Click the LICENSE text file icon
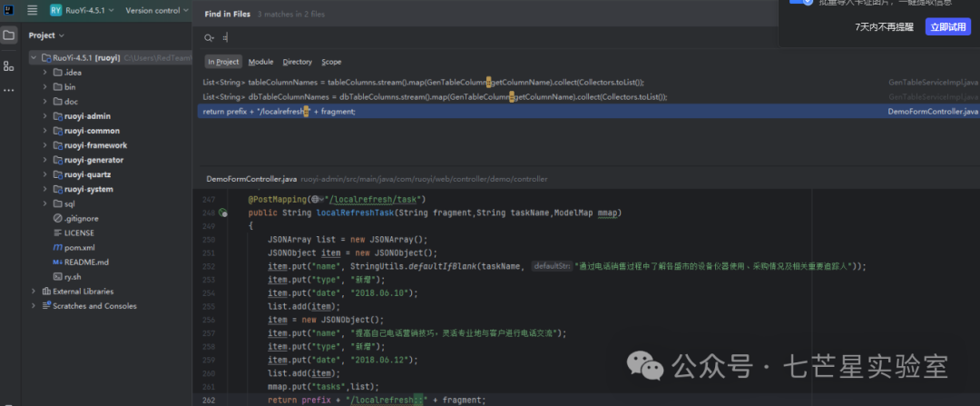This screenshot has width=980, height=406. tap(58, 233)
